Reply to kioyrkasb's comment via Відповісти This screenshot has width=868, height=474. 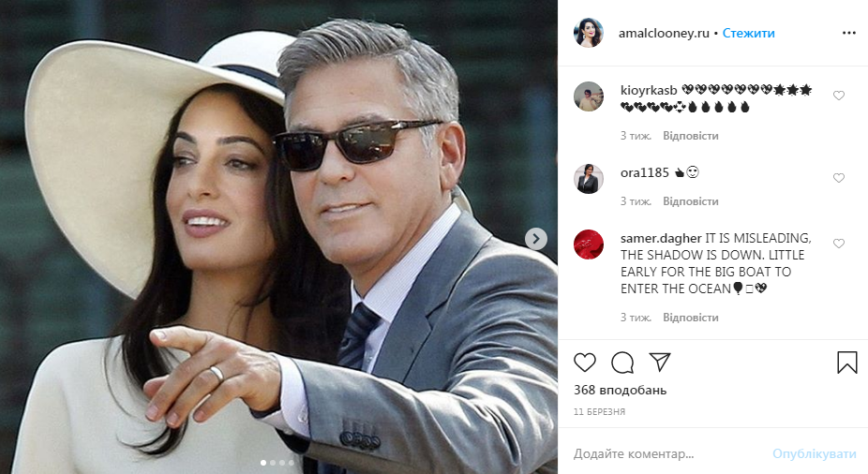[x=690, y=136]
